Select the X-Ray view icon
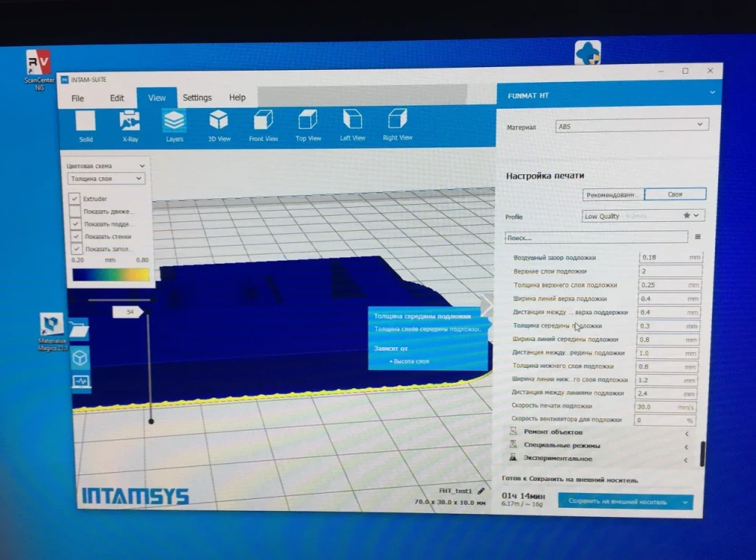Viewport: 756px width, 560px height. 129,121
